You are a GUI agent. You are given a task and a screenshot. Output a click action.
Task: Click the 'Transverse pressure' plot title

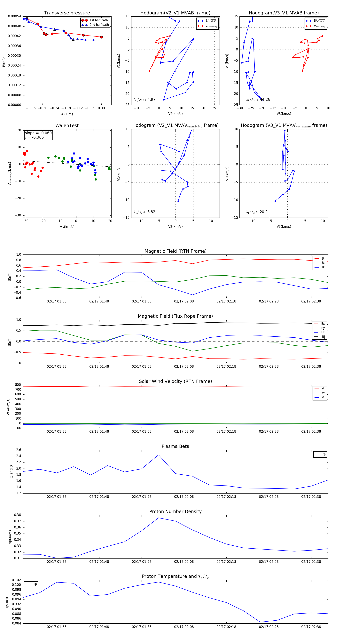tap(67, 13)
